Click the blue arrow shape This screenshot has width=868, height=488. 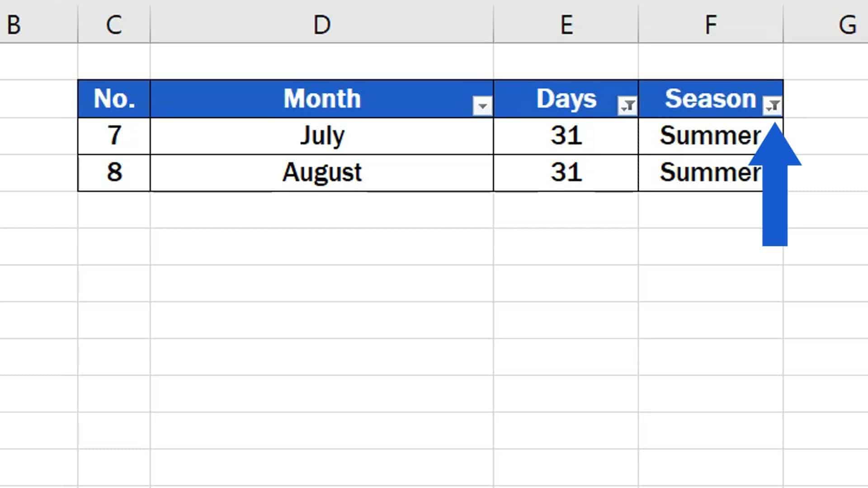point(775,184)
